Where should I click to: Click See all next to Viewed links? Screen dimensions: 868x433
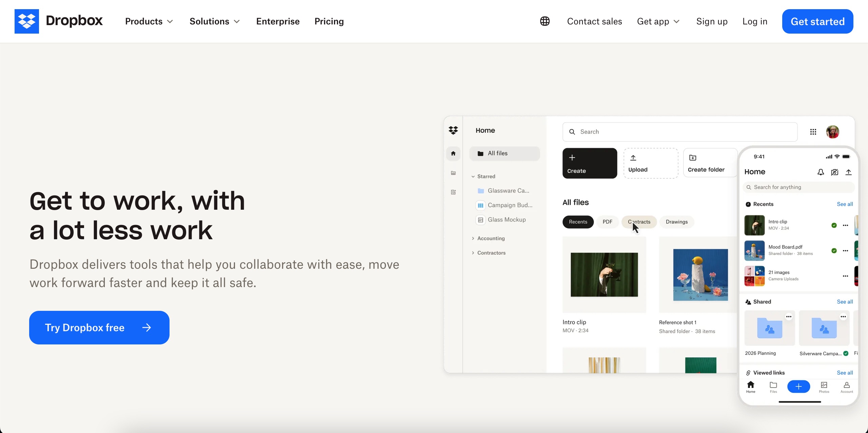845,373
